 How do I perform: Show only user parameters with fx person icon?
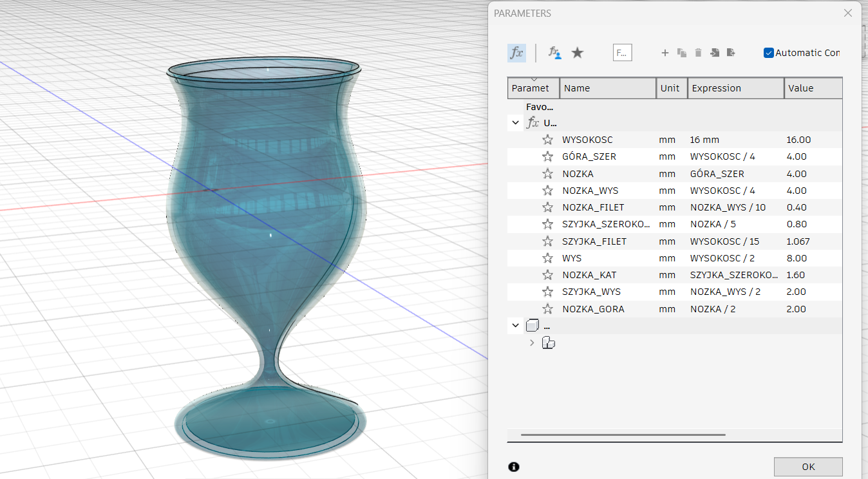[x=554, y=53]
